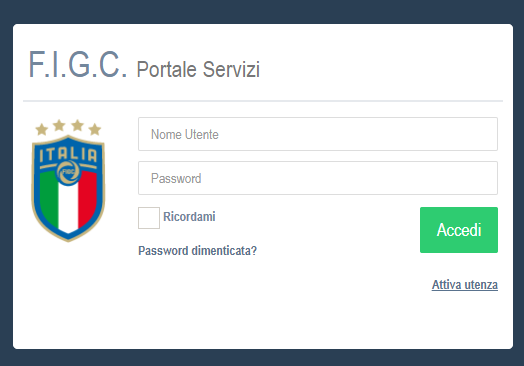Click the third gold star from the left

click(x=77, y=125)
